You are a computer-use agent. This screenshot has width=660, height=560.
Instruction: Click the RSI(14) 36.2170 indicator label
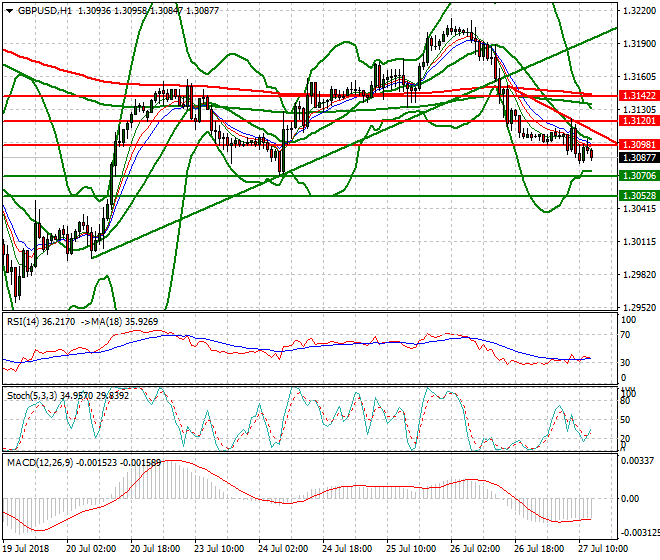tap(41, 322)
